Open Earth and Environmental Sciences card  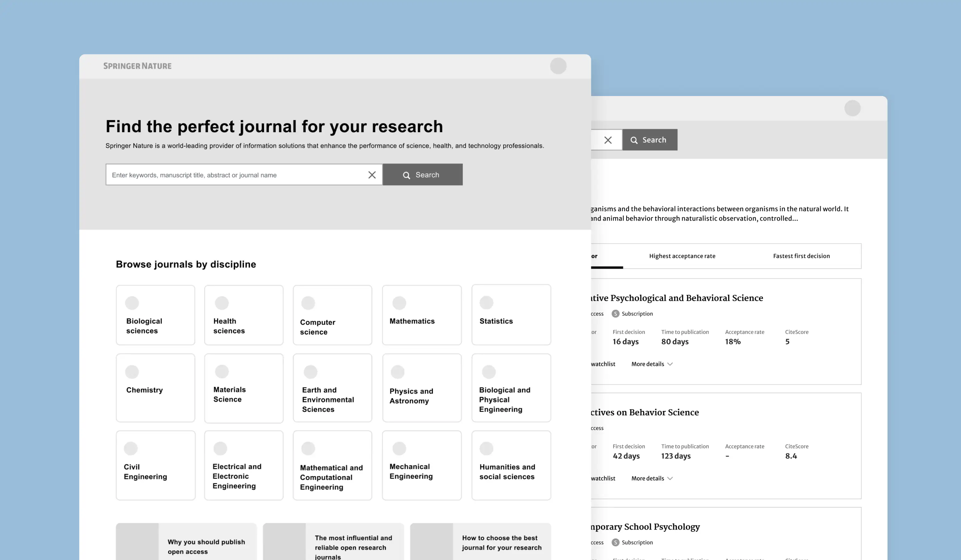[333, 388]
